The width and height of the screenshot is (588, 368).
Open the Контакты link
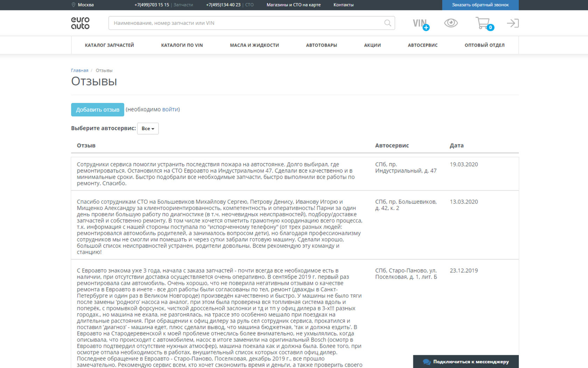click(x=343, y=5)
